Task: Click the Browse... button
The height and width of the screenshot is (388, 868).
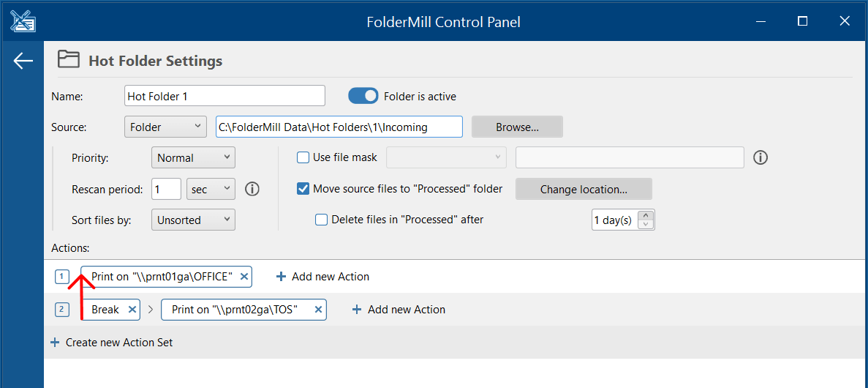Action: (517, 127)
